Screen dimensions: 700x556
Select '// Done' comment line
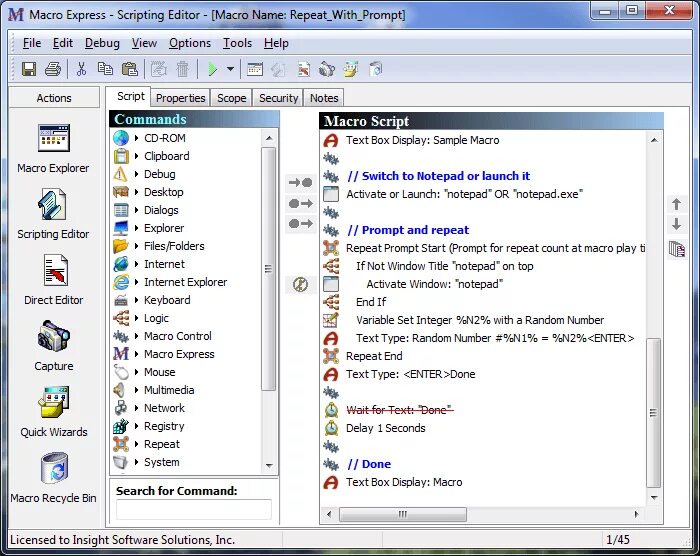pyautogui.click(x=369, y=464)
